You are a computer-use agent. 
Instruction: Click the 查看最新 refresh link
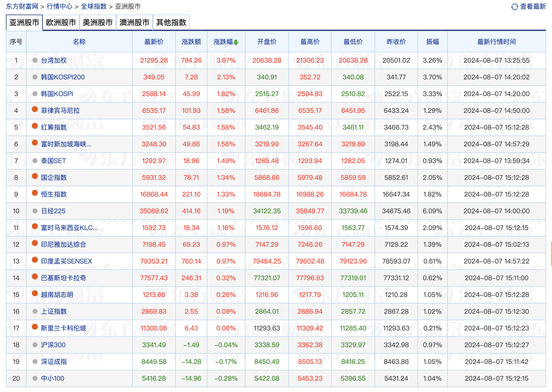click(x=533, y=6)
